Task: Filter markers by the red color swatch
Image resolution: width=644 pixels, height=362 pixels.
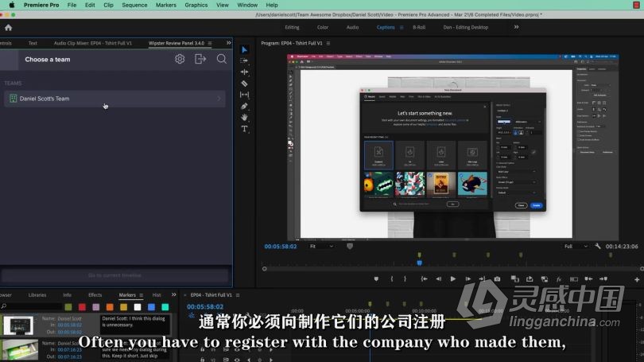Action: (x=82, y=307)
